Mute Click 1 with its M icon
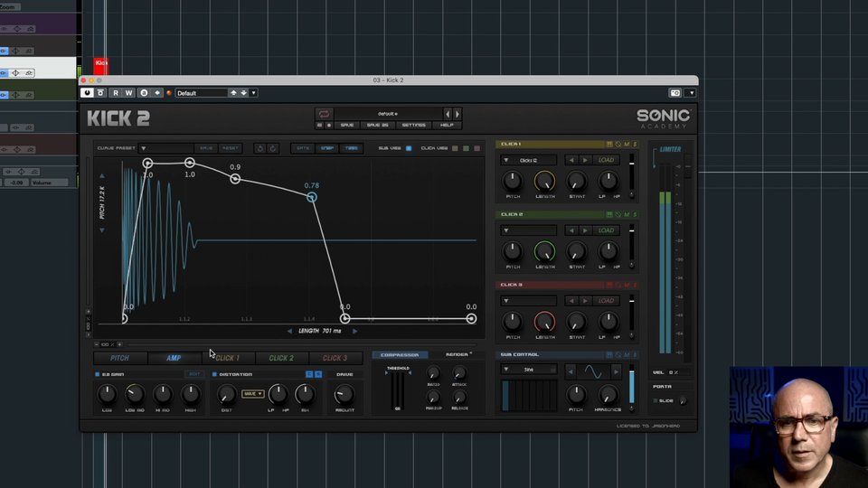868x488 pixels. pyautogui.click(x=627, y=145)
